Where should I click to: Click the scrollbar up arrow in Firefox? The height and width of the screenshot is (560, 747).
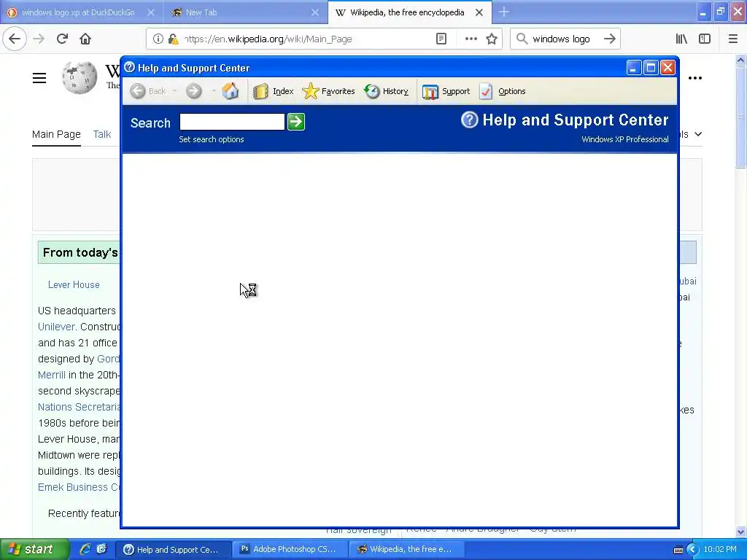coord(740,60)
